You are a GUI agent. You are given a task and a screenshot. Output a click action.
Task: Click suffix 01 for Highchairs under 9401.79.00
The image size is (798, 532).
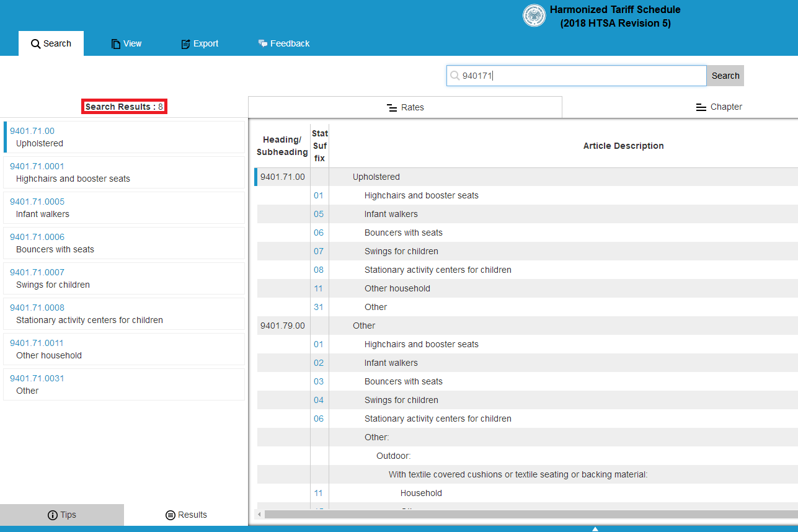[x=319, y=344]
